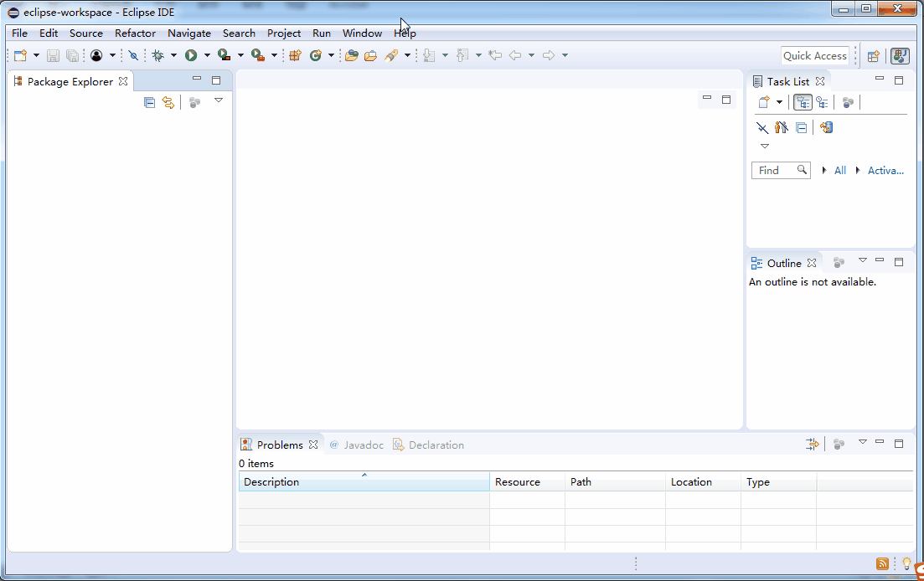Click the Quick Access search field
924x581 pixels.
click(814, 55)
